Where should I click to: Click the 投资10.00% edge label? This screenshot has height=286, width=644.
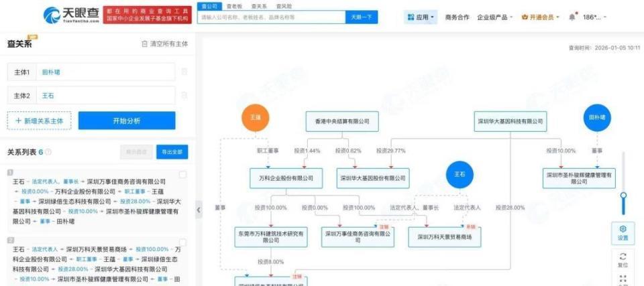click(561, 151)
